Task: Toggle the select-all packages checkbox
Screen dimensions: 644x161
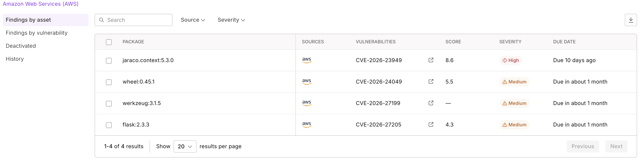Action: 109,42
